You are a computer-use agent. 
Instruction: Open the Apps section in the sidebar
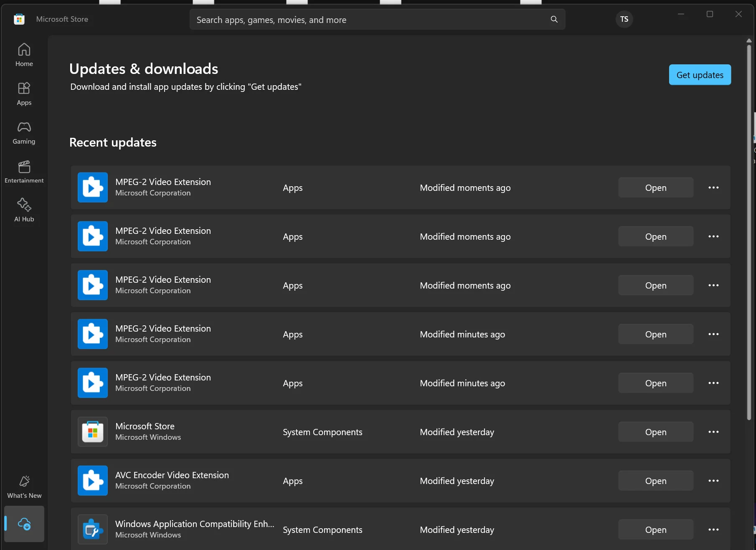coord(24,94)
